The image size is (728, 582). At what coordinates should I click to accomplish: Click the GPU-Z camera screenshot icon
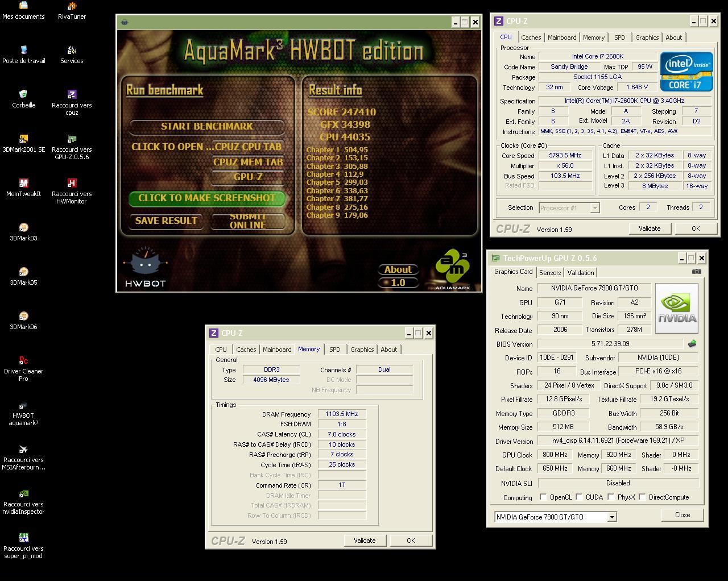coord(696,272)
